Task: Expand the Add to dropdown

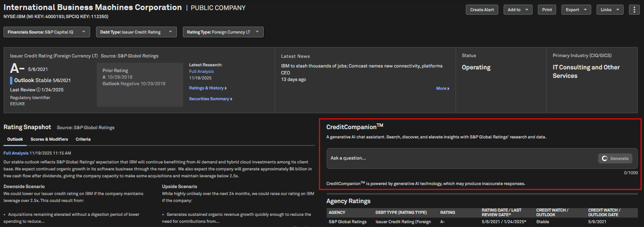Action: (518, 10)
